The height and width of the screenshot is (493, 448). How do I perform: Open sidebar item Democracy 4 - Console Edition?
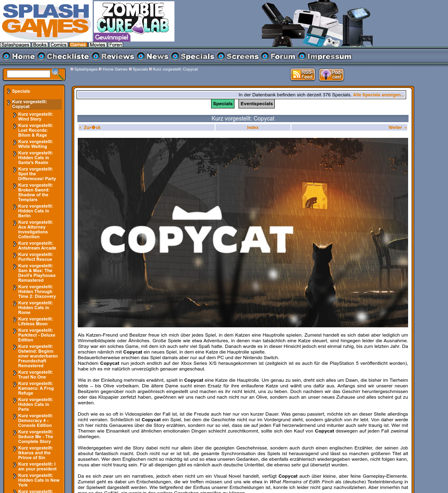click(x=35, y=420)
